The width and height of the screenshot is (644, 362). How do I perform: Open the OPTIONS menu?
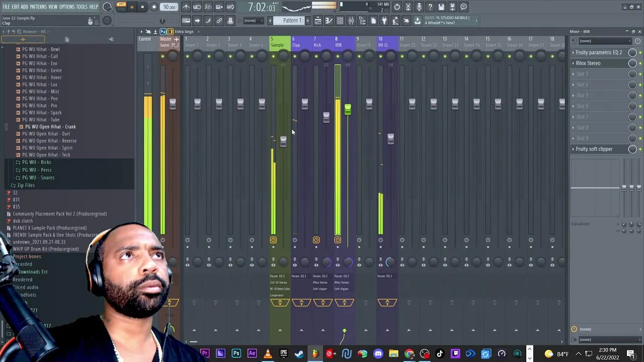coord(67,7)
